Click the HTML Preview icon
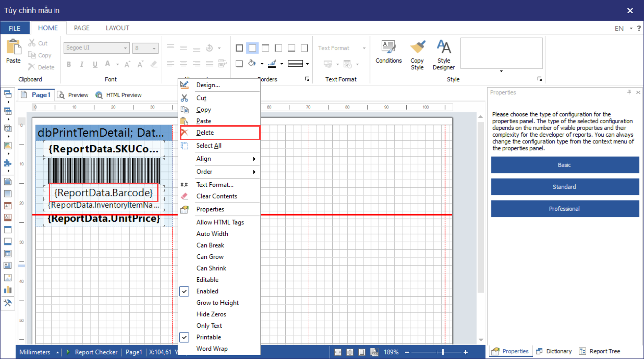Screen dimensions: 644x359 99,95
